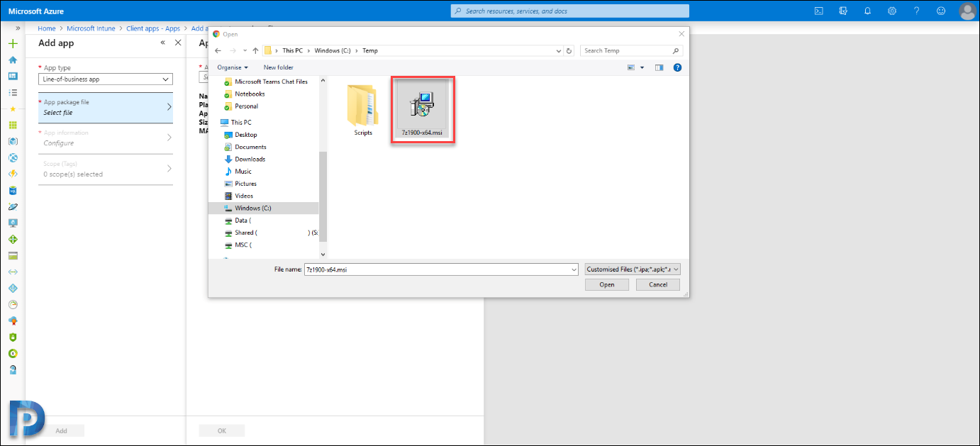Open Virtual machines monitor icon in sidebar
The height and width of the screenshot is (446, 980).
click(13, 223)
